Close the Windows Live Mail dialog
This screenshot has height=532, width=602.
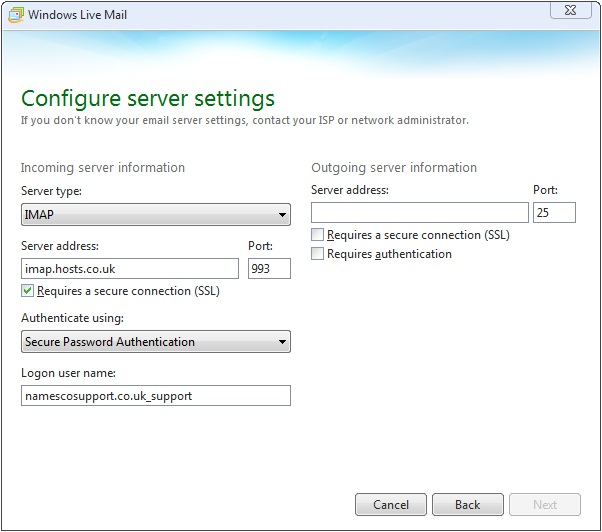571,10
